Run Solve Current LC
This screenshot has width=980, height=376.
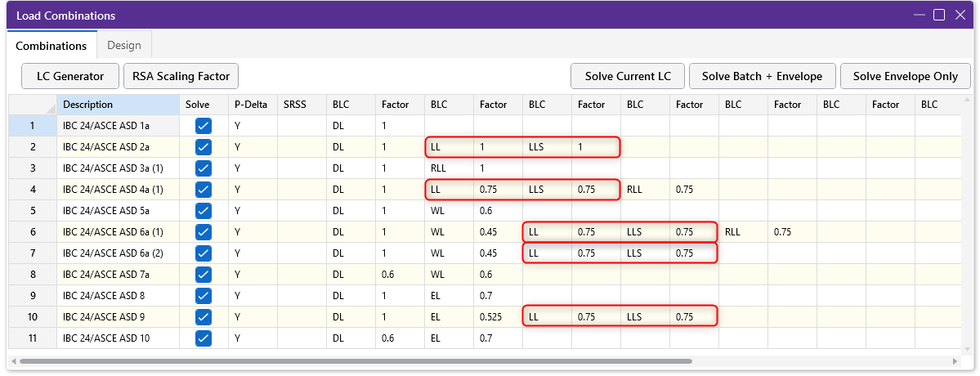(628, 76)
